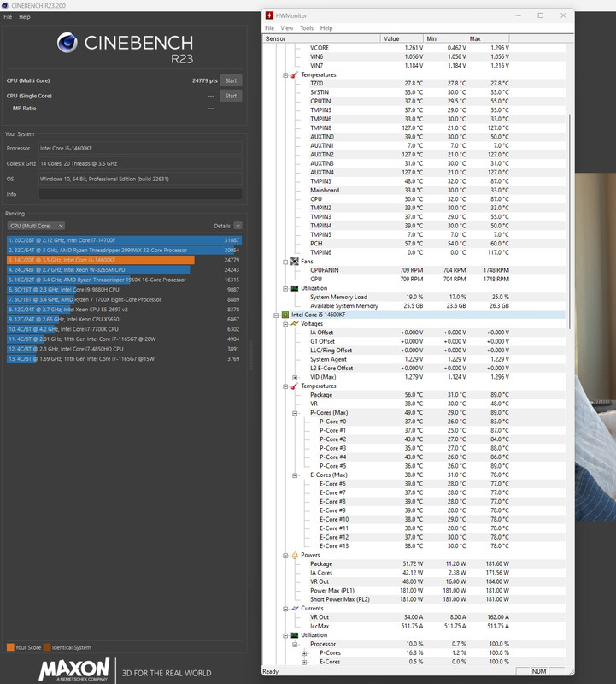Open Cinebench Help menu
616x684 pixels.
click(x=25, y=16)
